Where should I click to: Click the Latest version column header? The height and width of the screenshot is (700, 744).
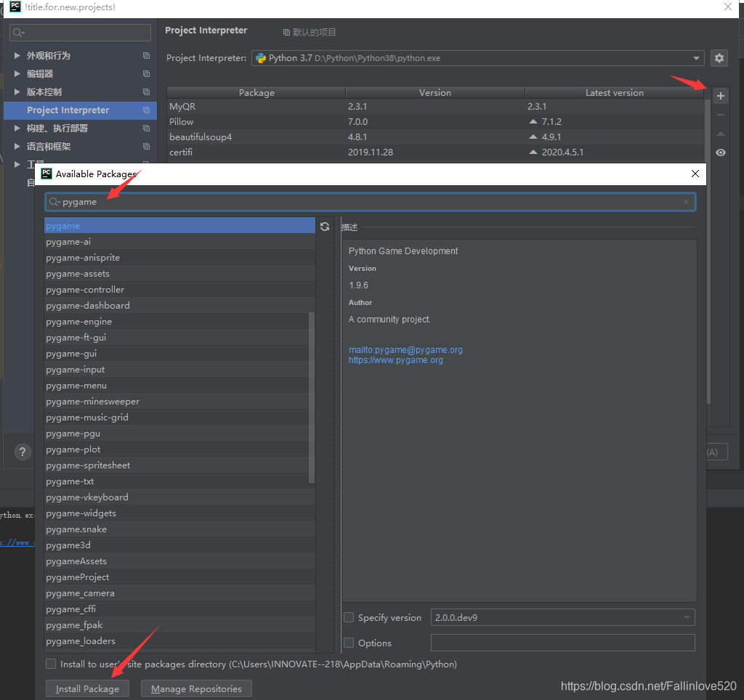[615, 92]
